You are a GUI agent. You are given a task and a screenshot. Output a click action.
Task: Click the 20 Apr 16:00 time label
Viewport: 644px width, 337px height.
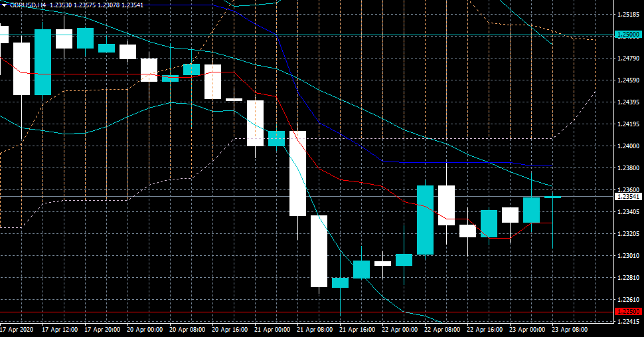point(230,330)
